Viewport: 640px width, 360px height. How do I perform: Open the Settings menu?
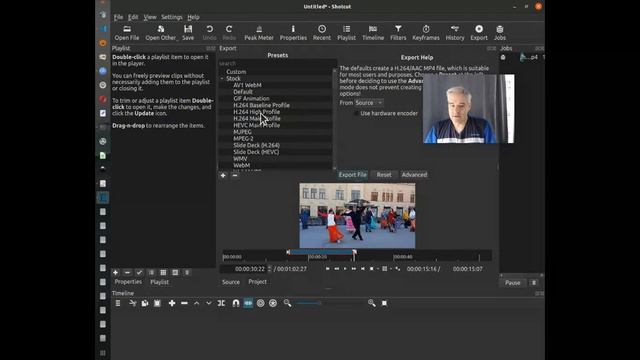(171, 17)
